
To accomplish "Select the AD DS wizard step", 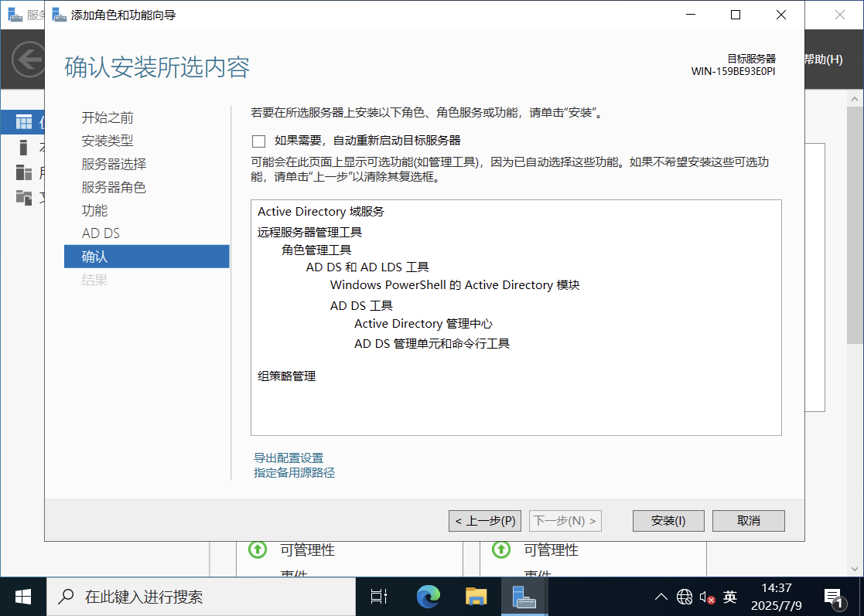I will 101,233.
